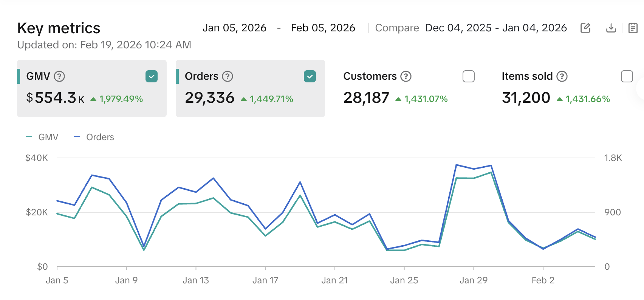The image size is (644, 300).
Task: Open the Customers info help icon
Action: pyautogui.click(x=406, y=76)
